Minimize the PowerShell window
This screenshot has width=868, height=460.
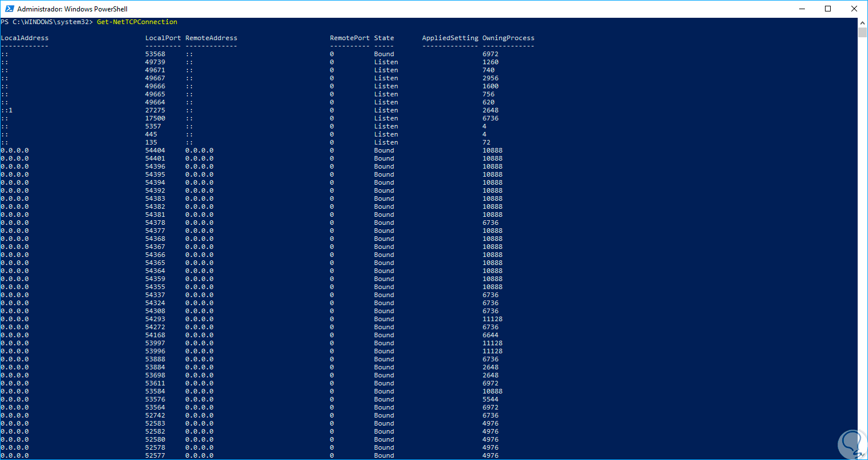pyautogui.click(x=802, y=9)
